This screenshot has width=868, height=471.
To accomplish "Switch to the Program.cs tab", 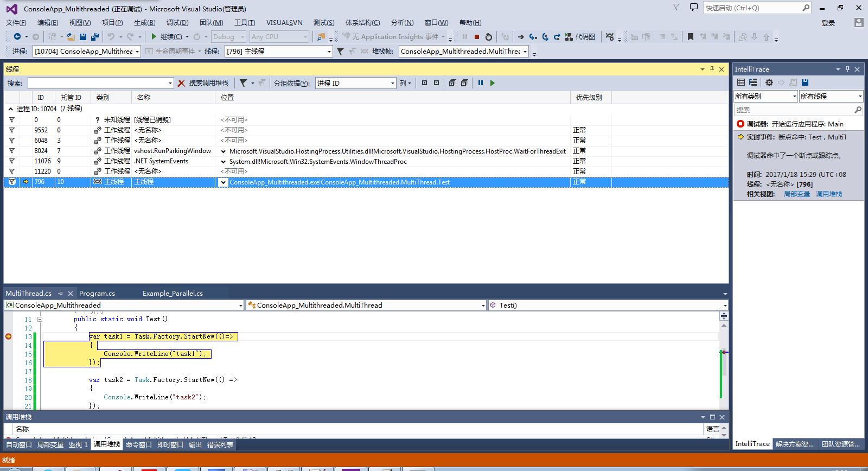I will [x=97, y=293].
